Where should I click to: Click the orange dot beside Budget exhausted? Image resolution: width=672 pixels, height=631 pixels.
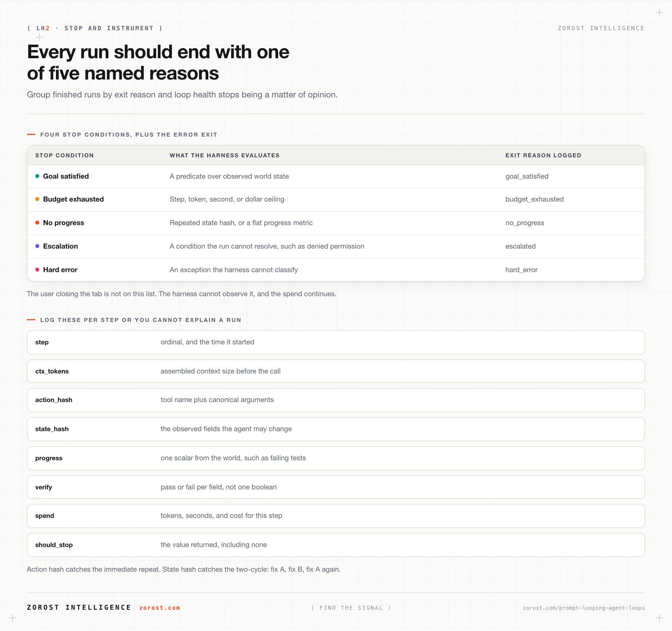[37, 199]
